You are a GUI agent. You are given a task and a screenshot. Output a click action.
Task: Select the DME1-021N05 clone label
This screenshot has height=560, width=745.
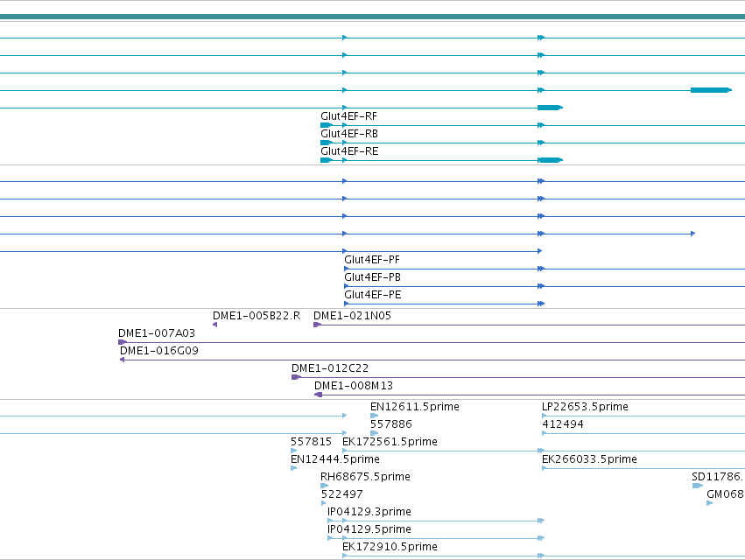tap(352, 316)
